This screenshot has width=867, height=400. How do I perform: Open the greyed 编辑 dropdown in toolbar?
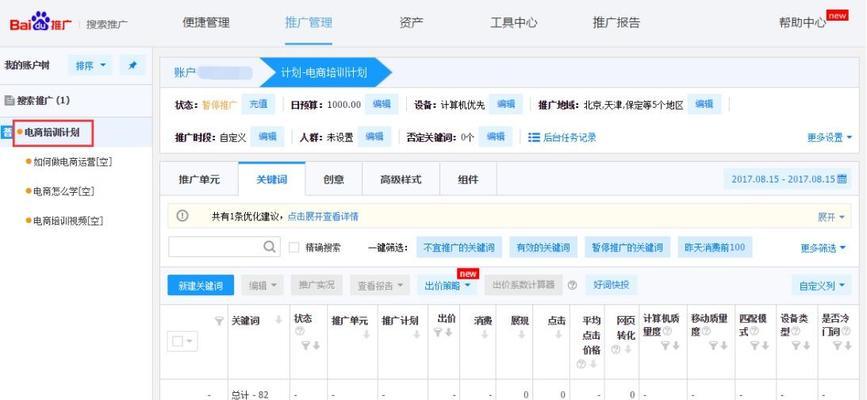(263, 285)
